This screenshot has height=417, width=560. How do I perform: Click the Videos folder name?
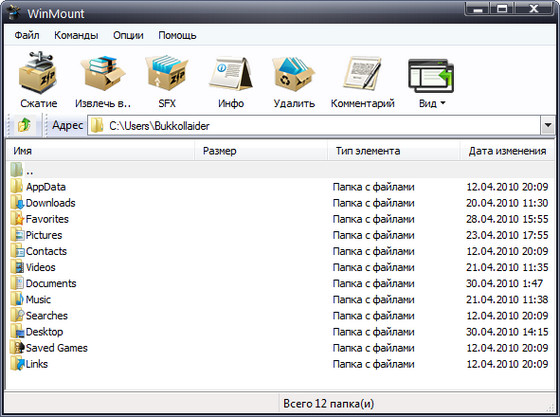point(40,267)
